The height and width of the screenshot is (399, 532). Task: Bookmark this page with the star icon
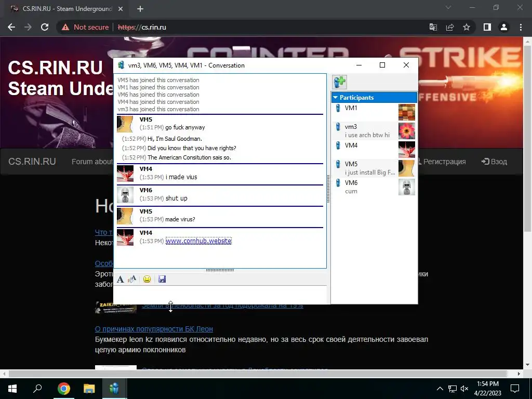tap(467, 27)
